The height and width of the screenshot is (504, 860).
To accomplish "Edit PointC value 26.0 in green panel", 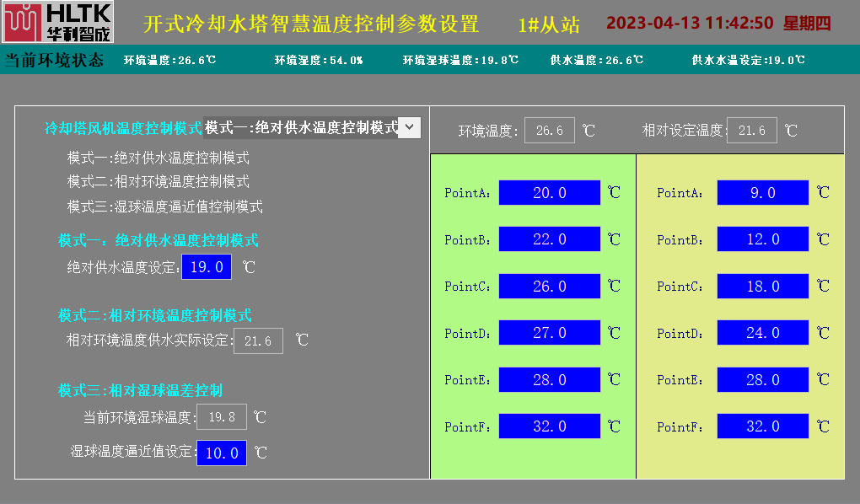I will [550, 287].
